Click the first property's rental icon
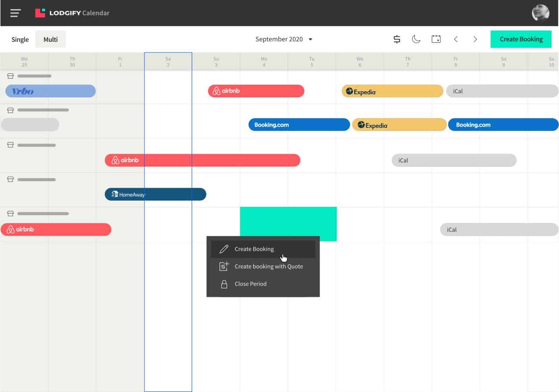This screenshot has height=392, width=559. [x=10, y=76]
